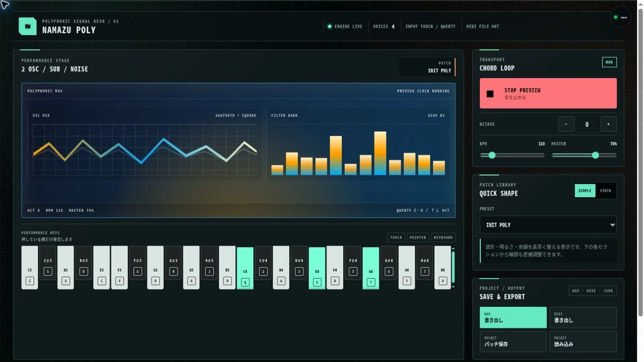Screen dimensions: 644x362
Task: Select SIMPLE mode in Quick Shape
Action: click(x=585, y=191)
